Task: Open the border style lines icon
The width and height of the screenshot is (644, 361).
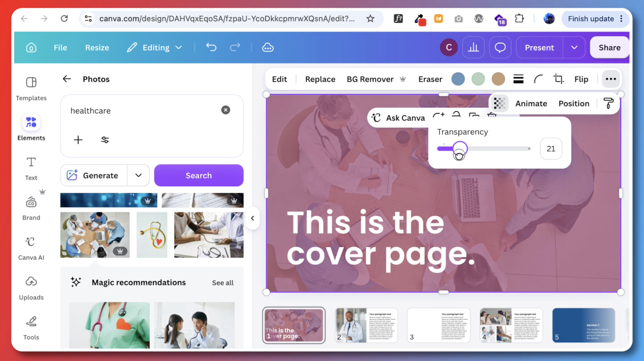Action: pos(518,79)
